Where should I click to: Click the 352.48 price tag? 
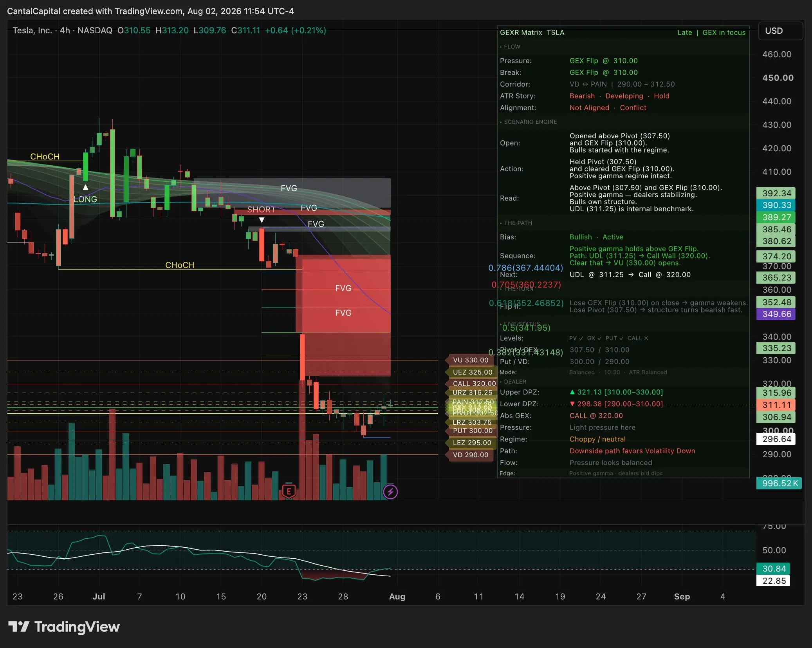[776, 302]
